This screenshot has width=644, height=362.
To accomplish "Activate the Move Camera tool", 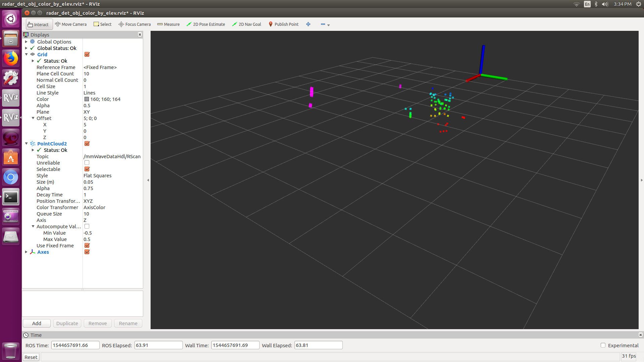I will tap(71, 24).
